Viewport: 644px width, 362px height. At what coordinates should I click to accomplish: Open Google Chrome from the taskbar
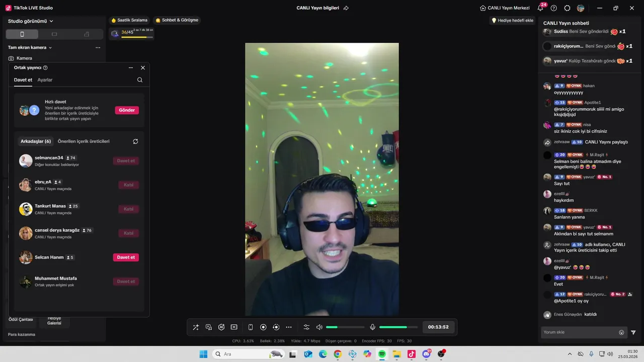[x=338, y=354]
